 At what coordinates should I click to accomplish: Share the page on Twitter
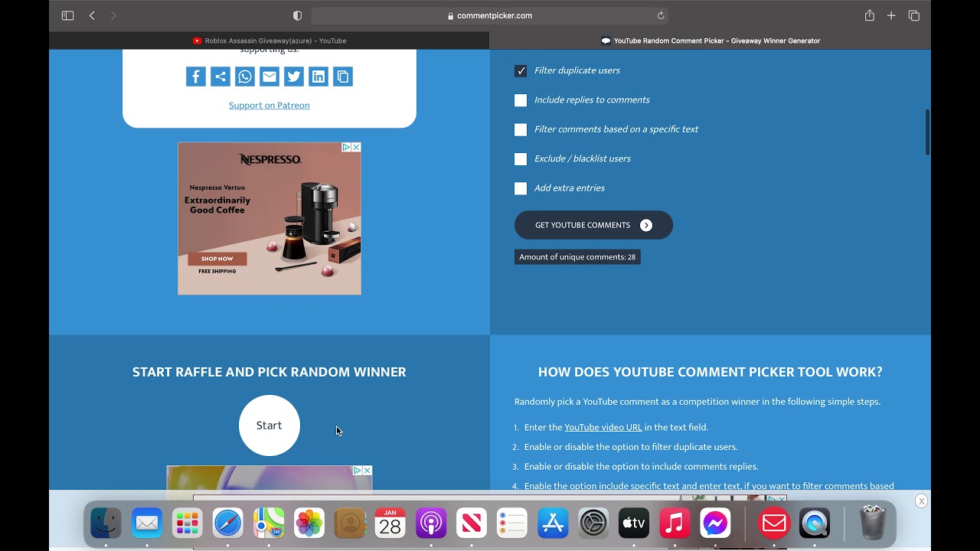coord(294,77)
